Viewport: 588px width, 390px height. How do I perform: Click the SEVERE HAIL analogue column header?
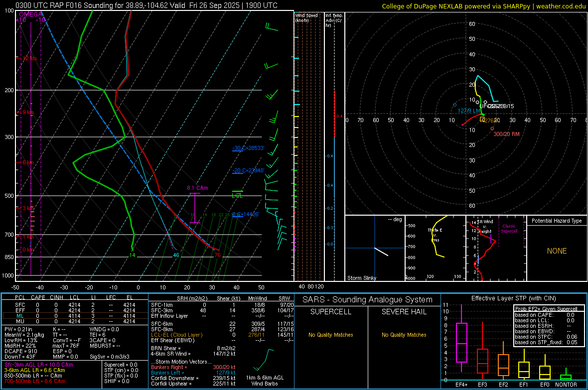point(404,312)
